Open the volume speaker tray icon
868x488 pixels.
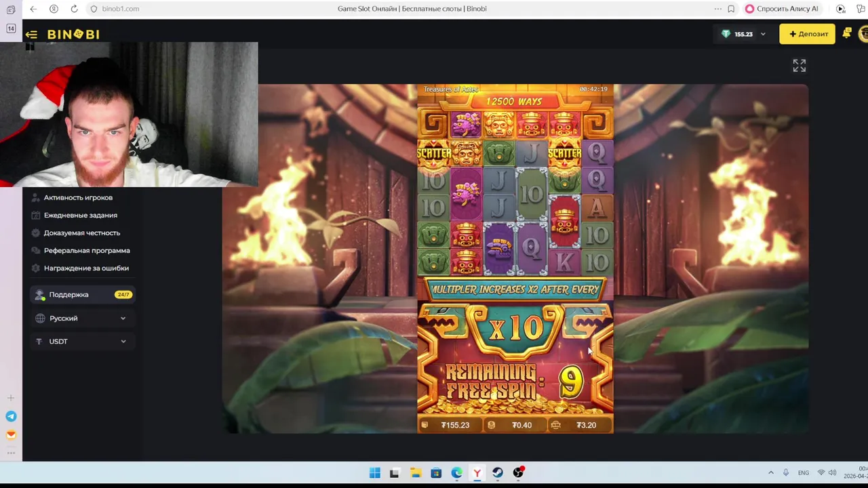pos(832,472)
